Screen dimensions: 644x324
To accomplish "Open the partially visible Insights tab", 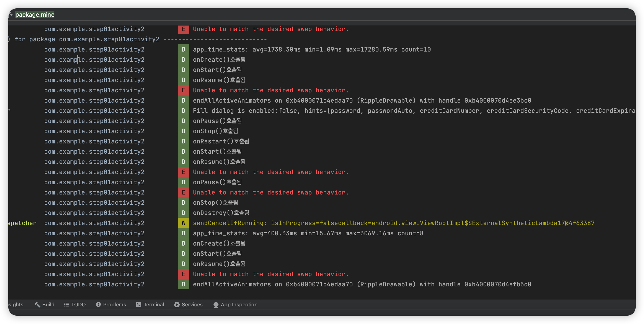I will [16, 305].
